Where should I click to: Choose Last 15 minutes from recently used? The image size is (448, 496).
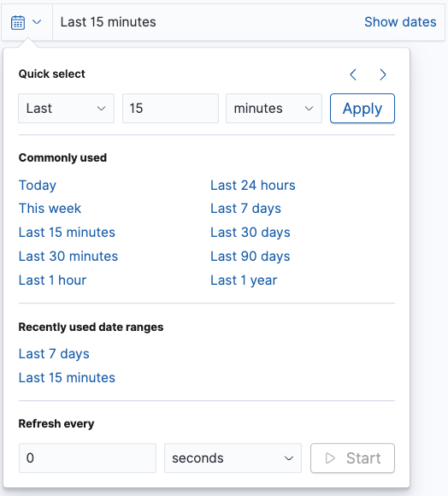67,378
